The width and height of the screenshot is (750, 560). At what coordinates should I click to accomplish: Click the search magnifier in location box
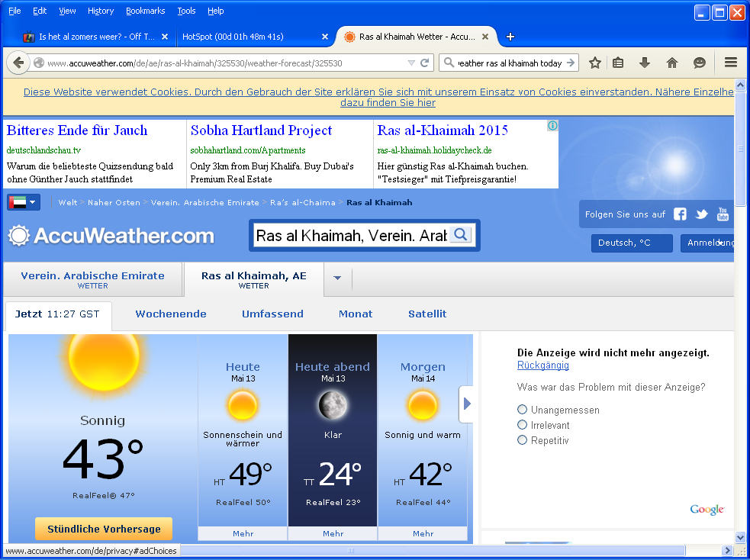pyautogui.click(x=460, y=235)
